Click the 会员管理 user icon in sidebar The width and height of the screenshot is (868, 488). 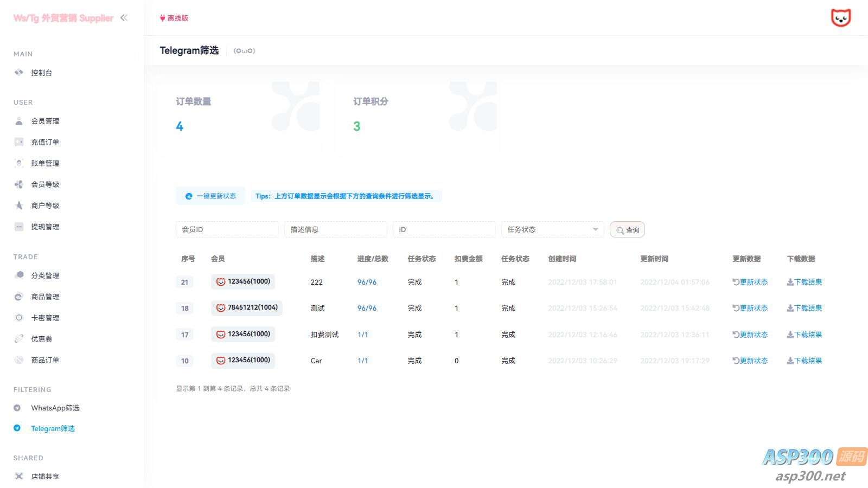19,121
